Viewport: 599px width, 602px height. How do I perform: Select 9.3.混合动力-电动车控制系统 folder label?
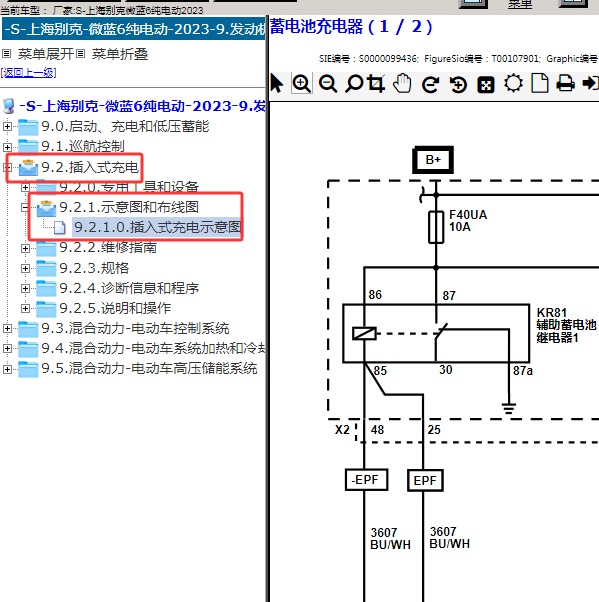(135, 328)
